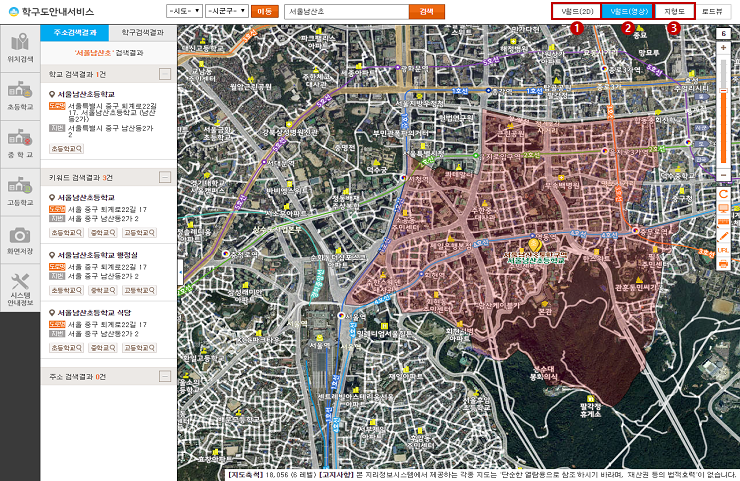The height and width of the screenshot is (481, 740).
Task: Open 시스템 안내정보 tools icon
Action: 20,288
